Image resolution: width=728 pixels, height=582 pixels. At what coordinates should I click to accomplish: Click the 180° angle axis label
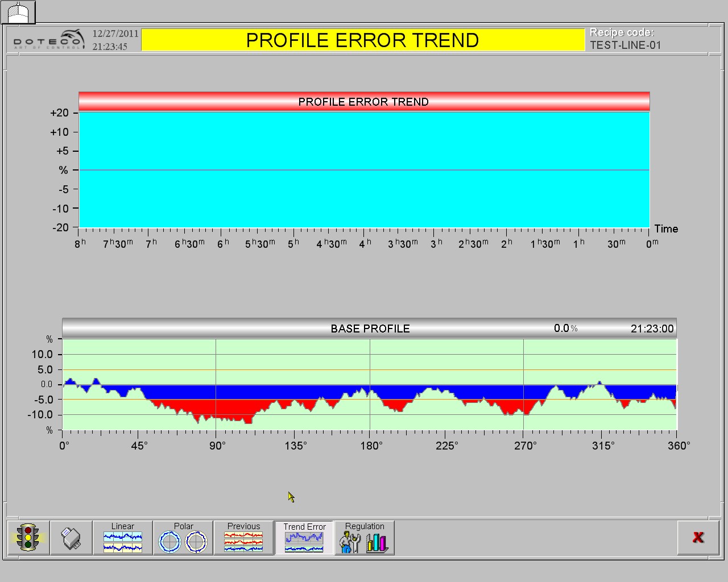[371, 446]
